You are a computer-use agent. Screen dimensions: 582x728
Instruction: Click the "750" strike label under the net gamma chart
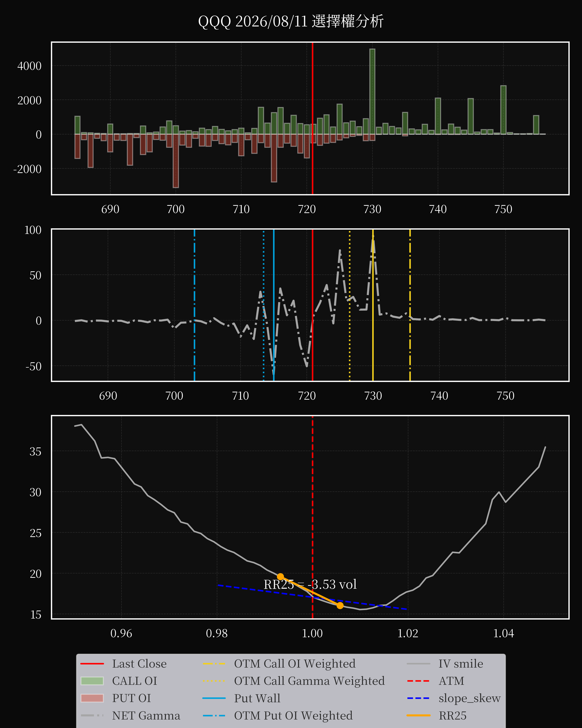(x=505, y=396)
